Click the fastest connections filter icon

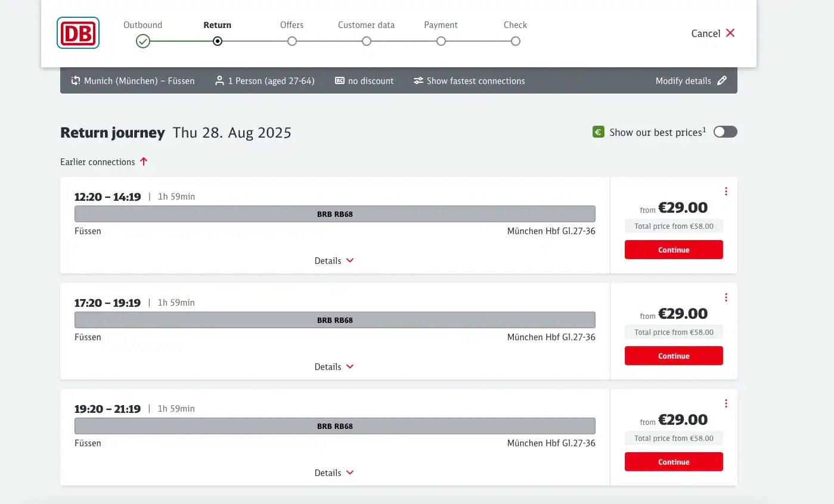(x=418, y=80)
